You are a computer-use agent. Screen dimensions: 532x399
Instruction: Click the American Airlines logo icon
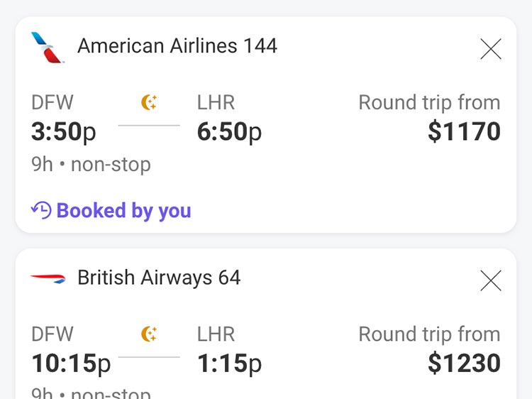pyautogui.click(x=48, y=47)
